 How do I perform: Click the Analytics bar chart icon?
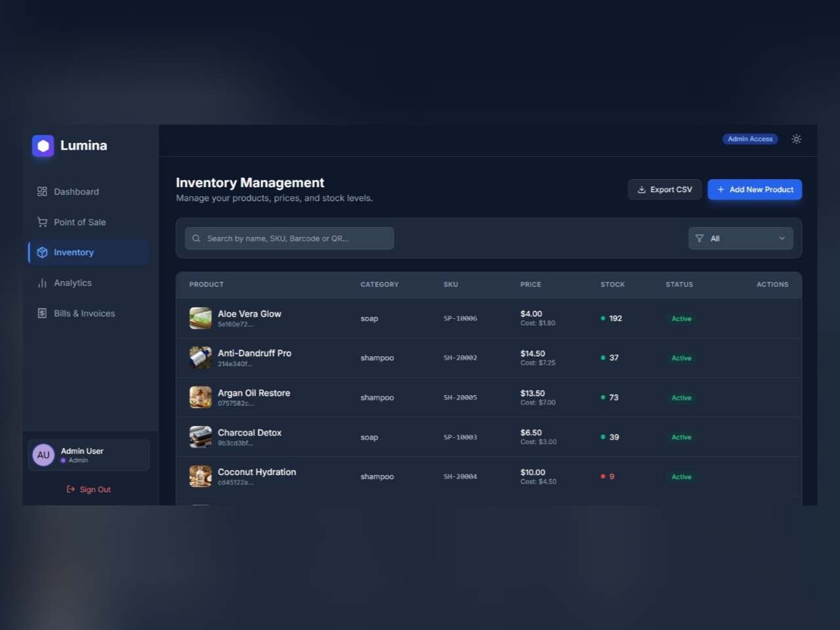pyautogui.click(x=42, y=283)
